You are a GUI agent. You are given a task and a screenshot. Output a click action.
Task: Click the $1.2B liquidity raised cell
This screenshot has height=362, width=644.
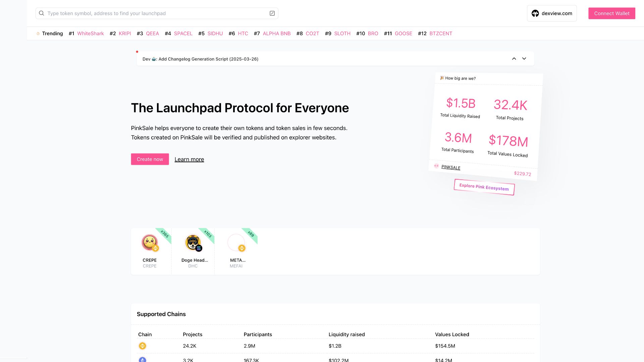point(335,346)
